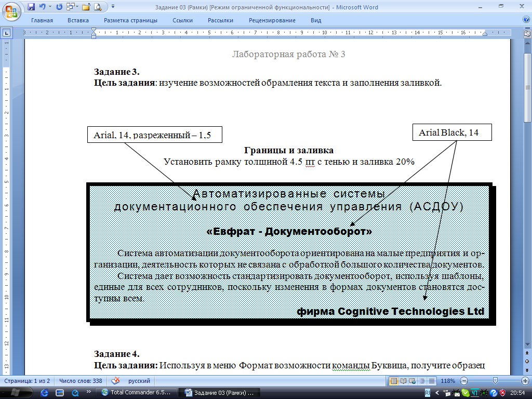
Task: Click the Границы и заливка heading
Action: coord(289,150)
